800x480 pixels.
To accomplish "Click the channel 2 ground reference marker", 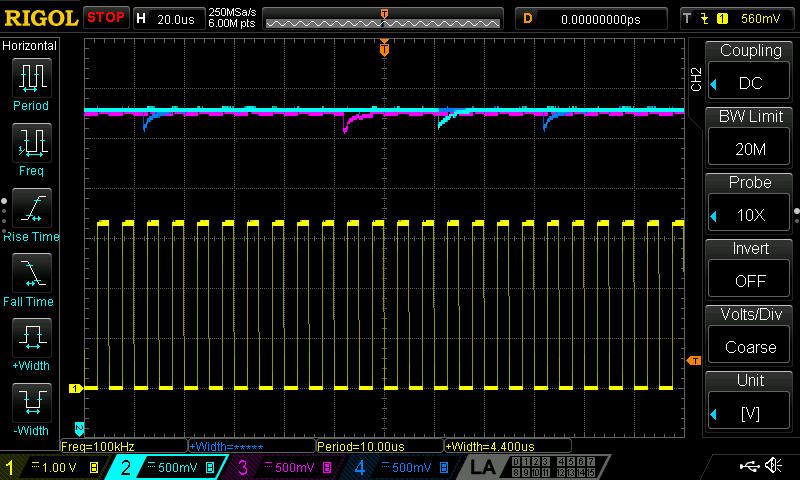I will click(x=79, y=428).
